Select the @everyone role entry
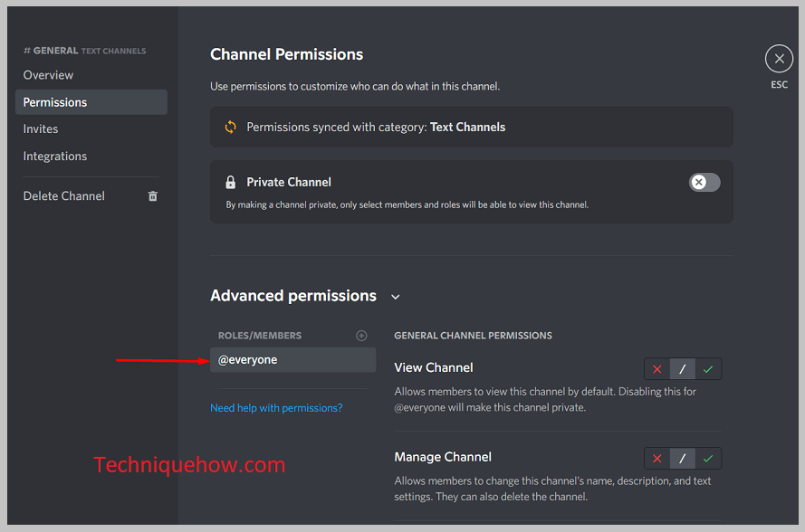This screenshot has height=532, width=805. click(292, 359)
